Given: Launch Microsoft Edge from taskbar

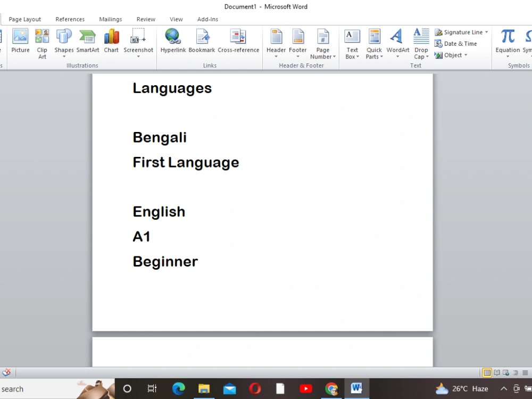Looking at the screenshot, I should point(178,389).
